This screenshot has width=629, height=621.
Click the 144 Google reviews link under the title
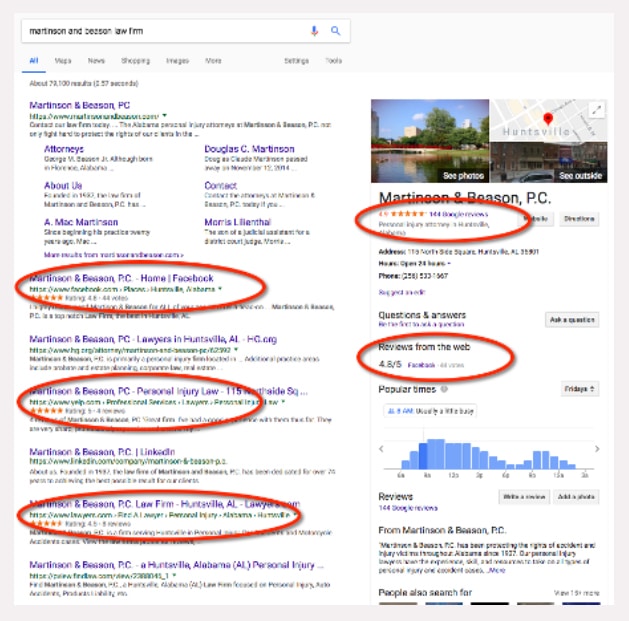(458, 214)
